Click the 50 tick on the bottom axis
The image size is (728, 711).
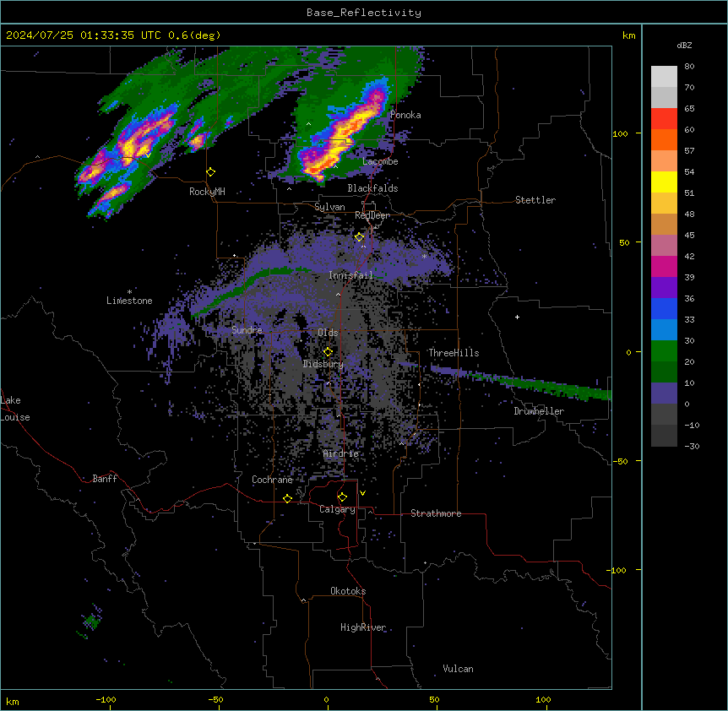434,699
